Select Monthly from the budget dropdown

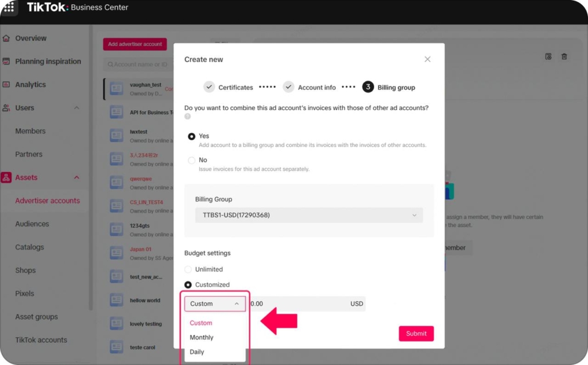pyautogui.click(x=202, y=337)
